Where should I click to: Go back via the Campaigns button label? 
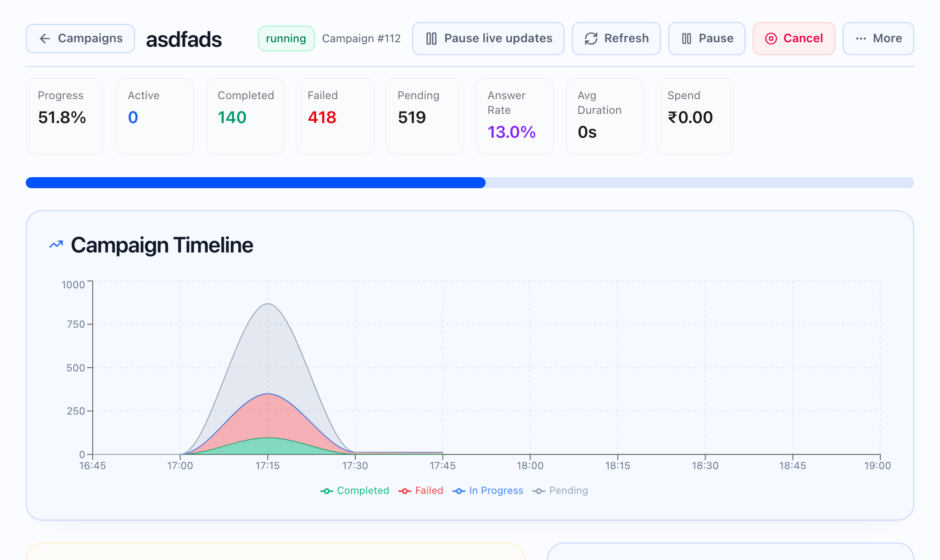90,39
